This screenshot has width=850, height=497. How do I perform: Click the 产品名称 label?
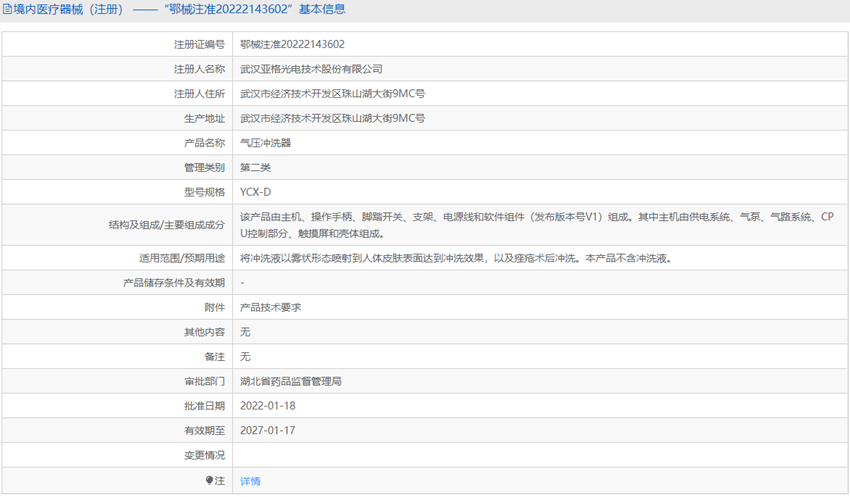point(204,143)
